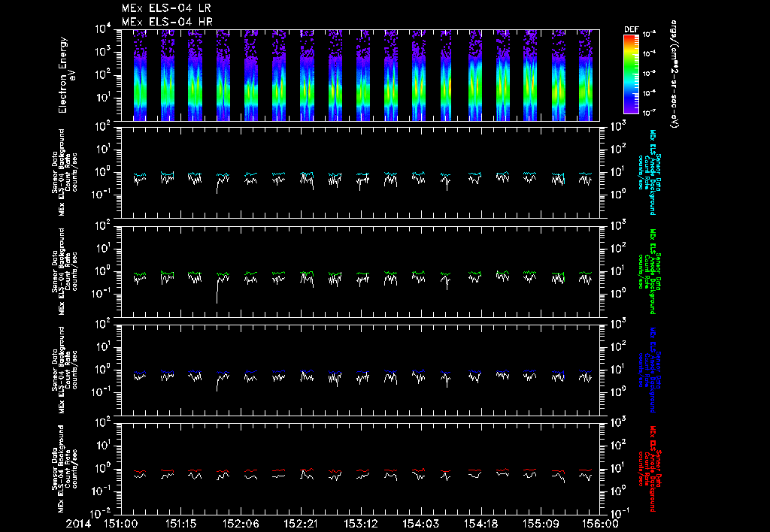770x532 pixels.
Task: Click the '152:06' time axis label
Action: (241, 524)
